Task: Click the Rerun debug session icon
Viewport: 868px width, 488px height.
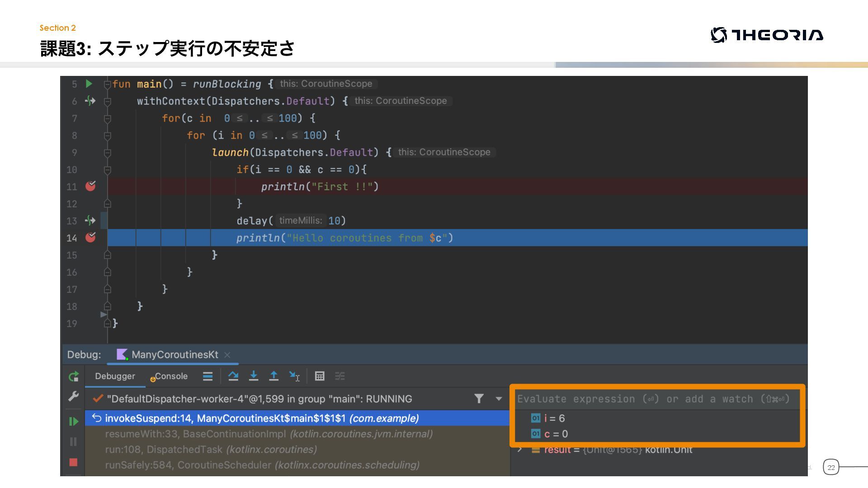Action: [73, 376]
